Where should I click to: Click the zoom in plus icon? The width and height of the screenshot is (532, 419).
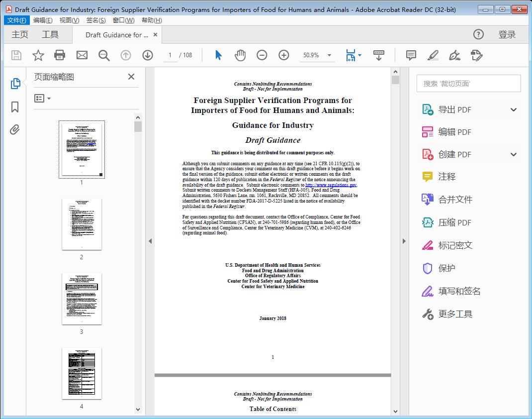(284, 55)
